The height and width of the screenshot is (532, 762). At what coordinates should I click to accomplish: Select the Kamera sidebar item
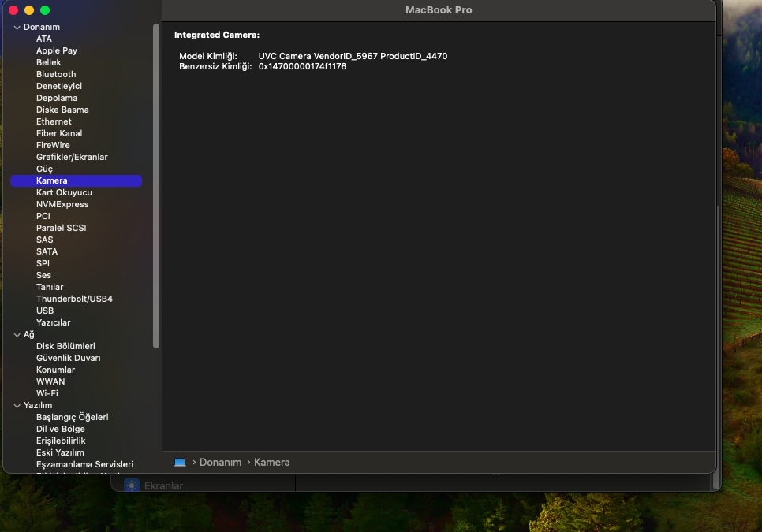(x=52, y=180)
